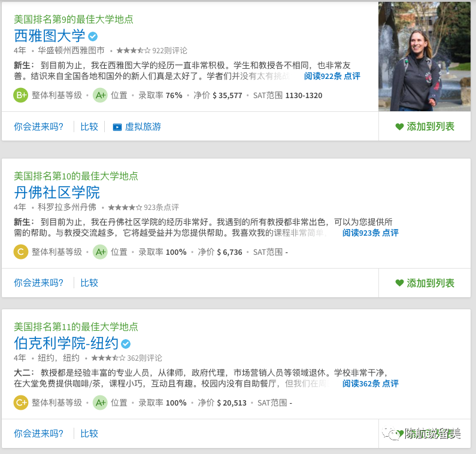
Task: Open the 西雅图大学 college title link
Action: (x=50, y=36)
